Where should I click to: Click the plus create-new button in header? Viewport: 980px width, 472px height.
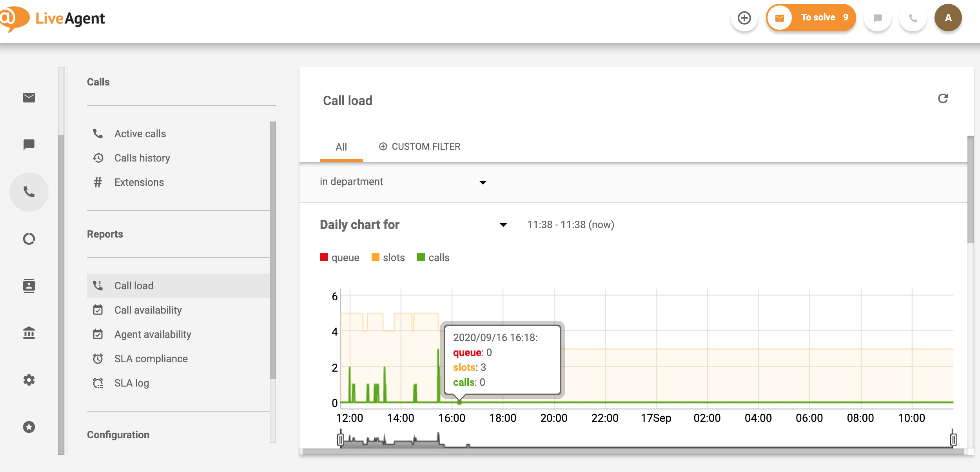(x=744, y=18)
